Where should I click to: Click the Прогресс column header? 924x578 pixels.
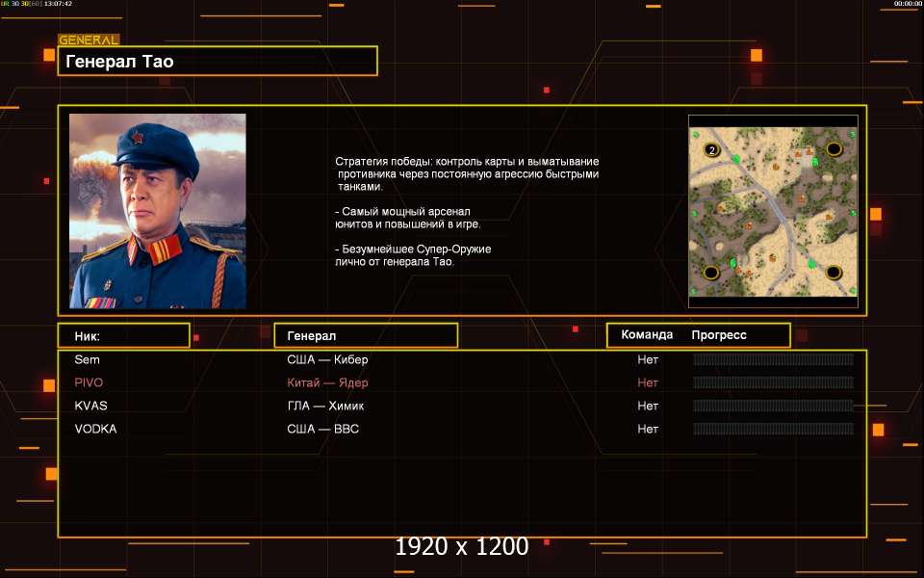pyautogui.click(x=719, y=335)
